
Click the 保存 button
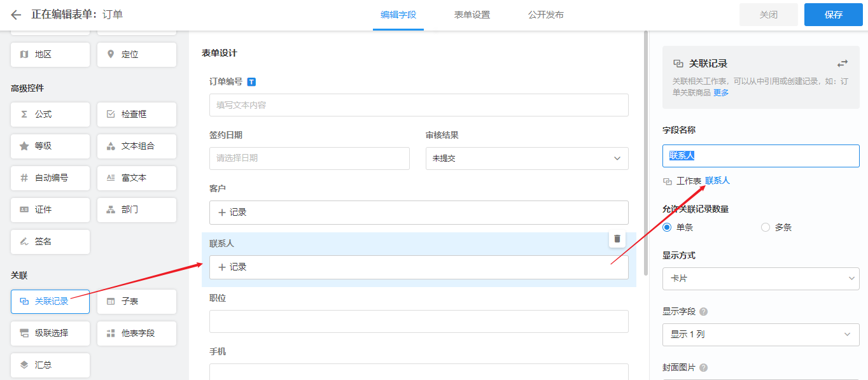pyautogui.click(x=834, y=15)
